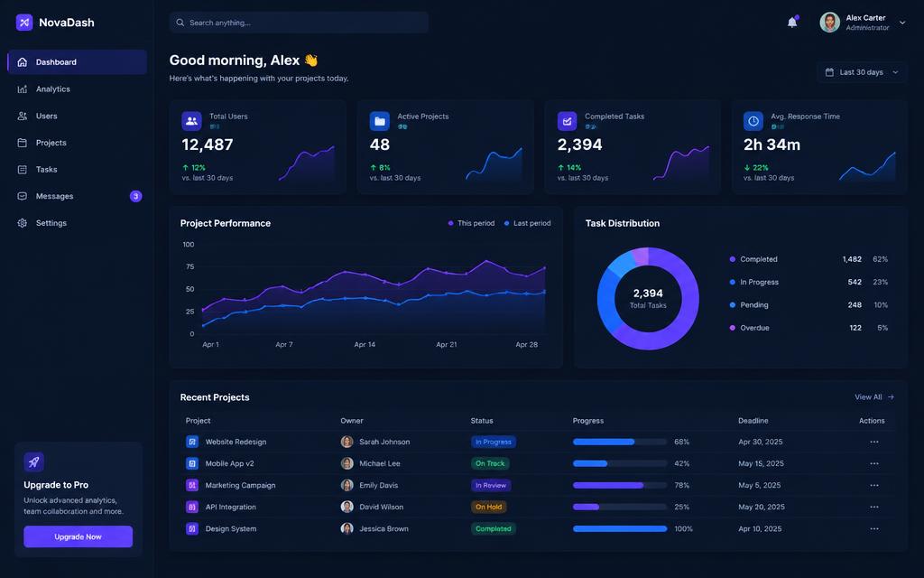
Task: Click the 12,487 total users value
Action: pos(208,144)
